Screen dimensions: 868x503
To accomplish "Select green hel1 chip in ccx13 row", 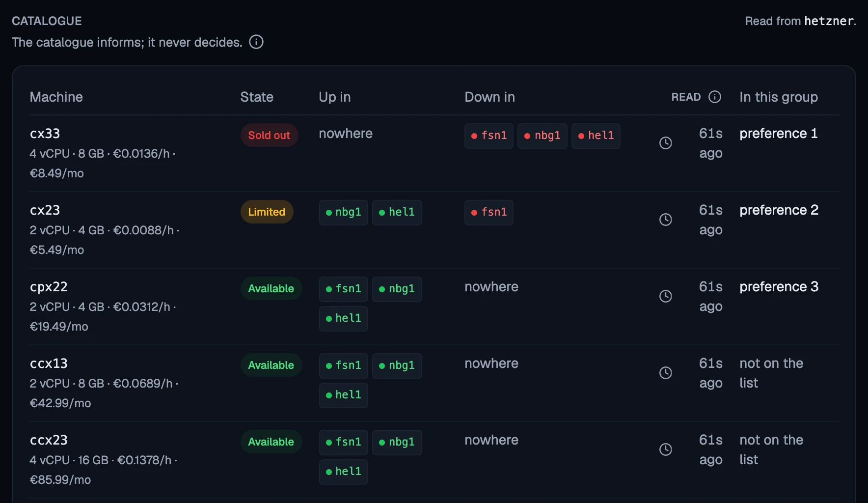I will [344, 395].
